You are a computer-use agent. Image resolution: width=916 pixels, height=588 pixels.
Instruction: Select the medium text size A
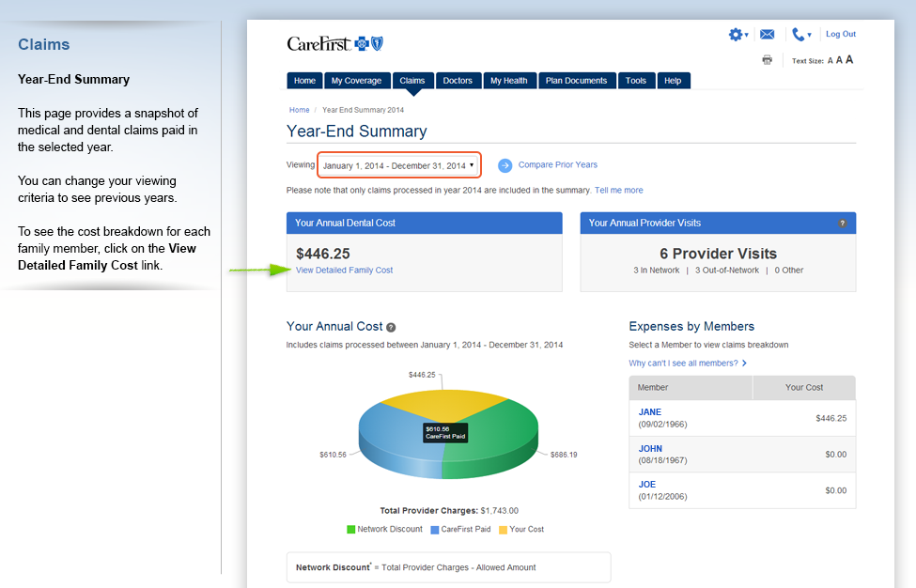tap(839, 60)
